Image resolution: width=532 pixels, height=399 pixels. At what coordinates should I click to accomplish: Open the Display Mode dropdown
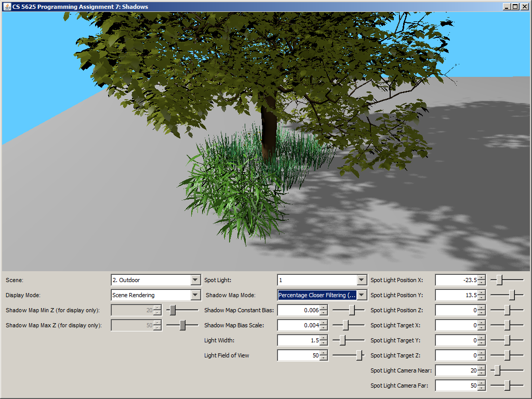195,295
